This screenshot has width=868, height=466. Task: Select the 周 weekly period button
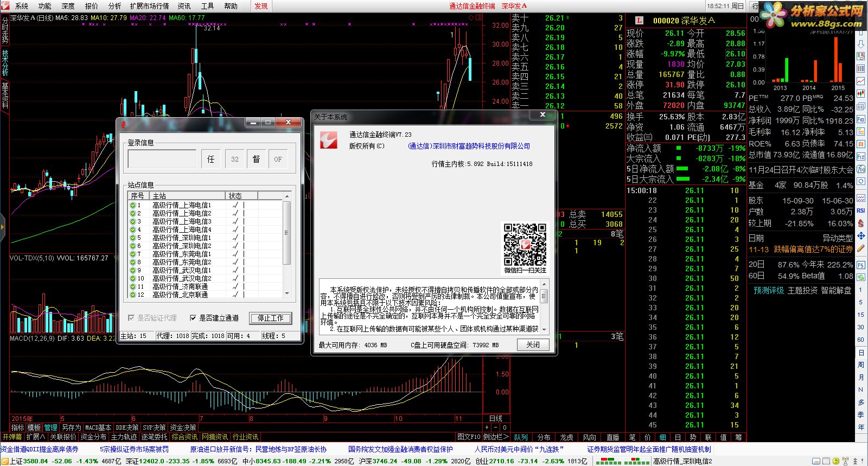pyautogui.click(x=861, y=365)
